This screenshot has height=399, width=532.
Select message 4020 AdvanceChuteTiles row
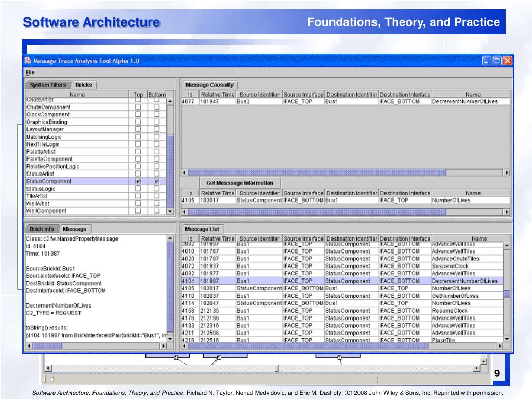click(342, 259)
